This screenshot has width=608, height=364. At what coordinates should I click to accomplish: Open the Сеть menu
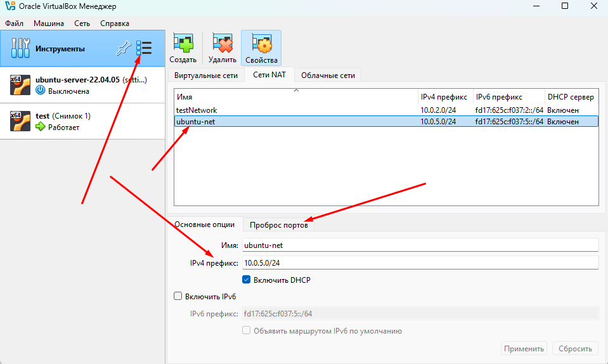coord(82,23)
